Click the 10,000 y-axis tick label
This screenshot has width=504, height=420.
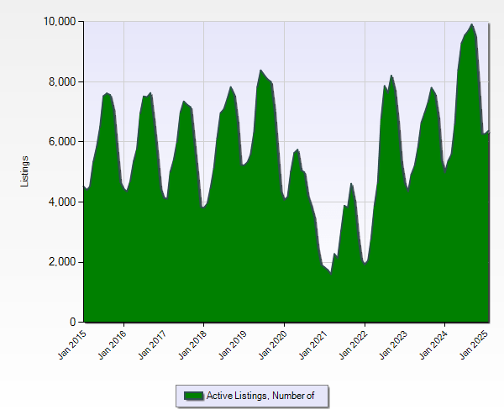tap(59, 21)
